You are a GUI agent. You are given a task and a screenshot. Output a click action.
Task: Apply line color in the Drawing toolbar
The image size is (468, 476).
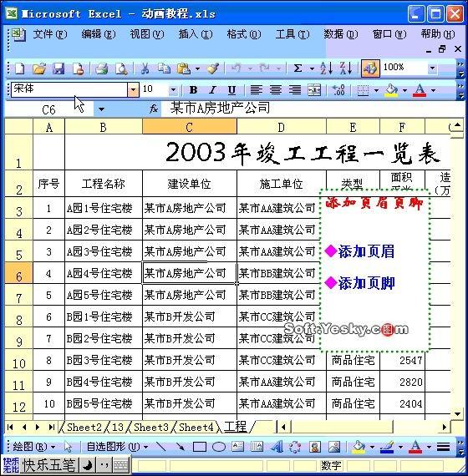387,447
